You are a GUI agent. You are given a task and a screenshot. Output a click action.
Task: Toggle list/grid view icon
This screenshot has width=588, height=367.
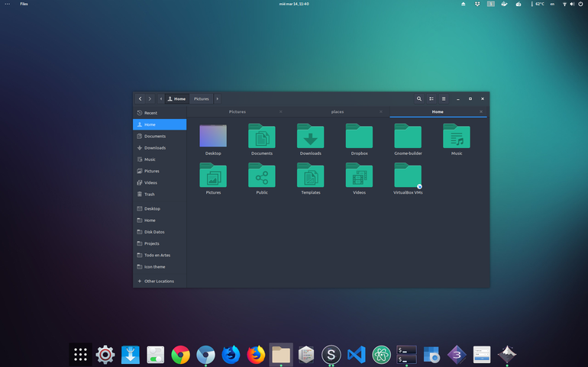pyautogui.click(x=431, y=99)
